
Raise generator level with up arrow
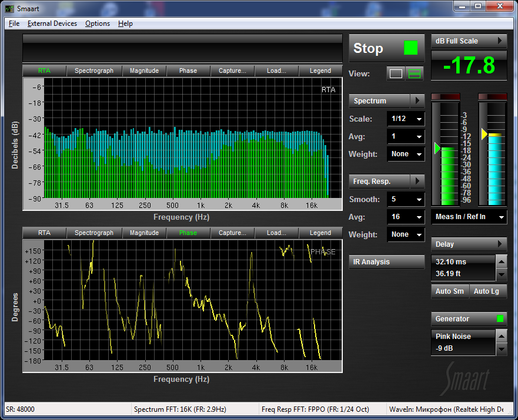pos(501,336)
